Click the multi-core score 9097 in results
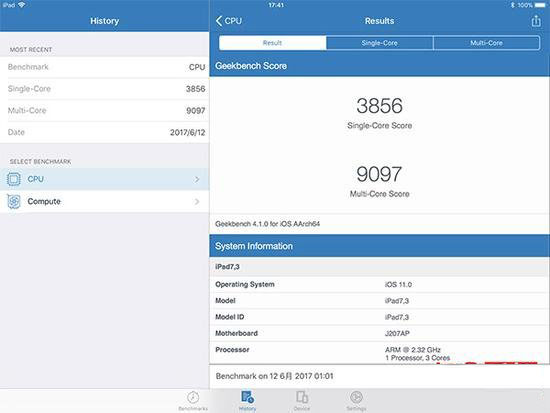The image size is (550, 413). [x=379, y=174]
